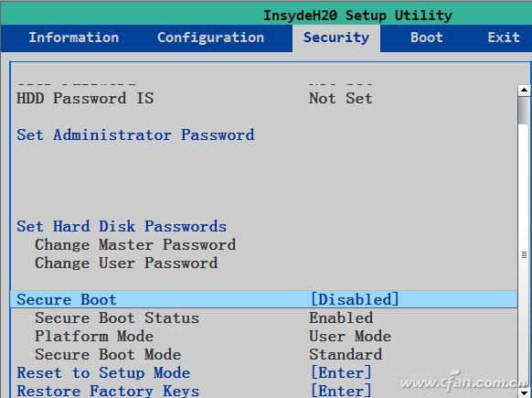Open the Information tab
Screen dimensions: 532x398
tap(74, 38)
